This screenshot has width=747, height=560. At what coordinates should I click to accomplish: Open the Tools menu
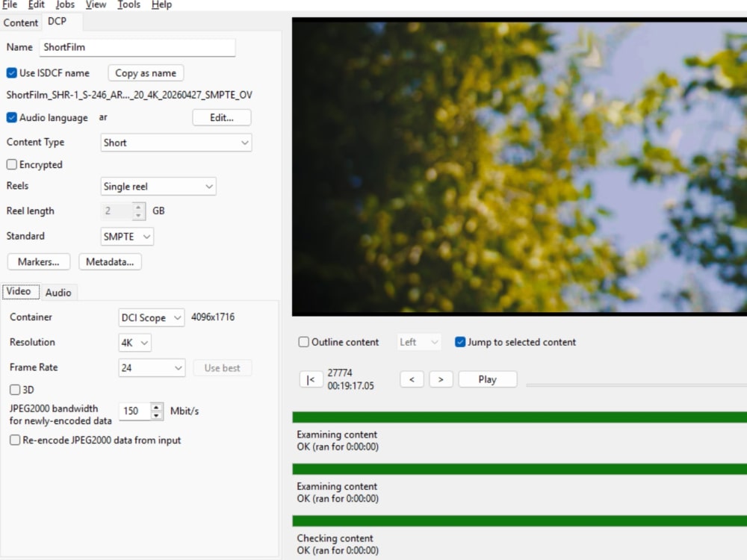(x=128, y=4)
